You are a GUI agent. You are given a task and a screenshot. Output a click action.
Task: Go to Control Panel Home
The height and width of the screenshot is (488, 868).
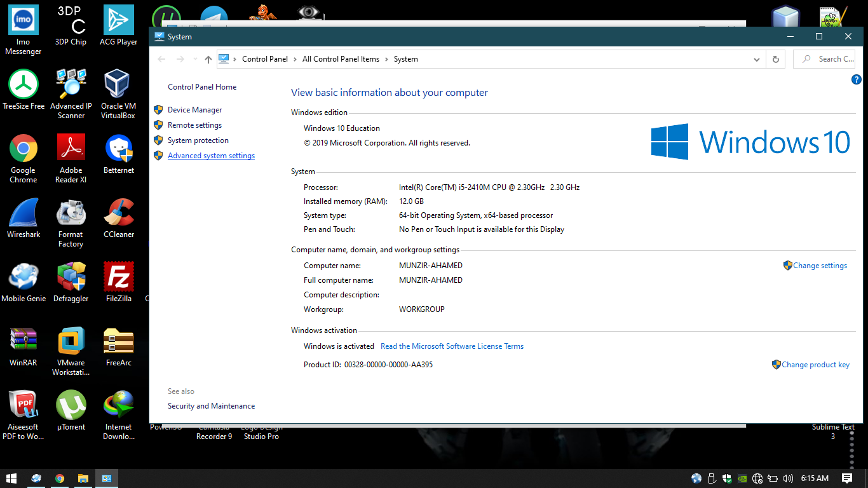[x=202, y=87]
